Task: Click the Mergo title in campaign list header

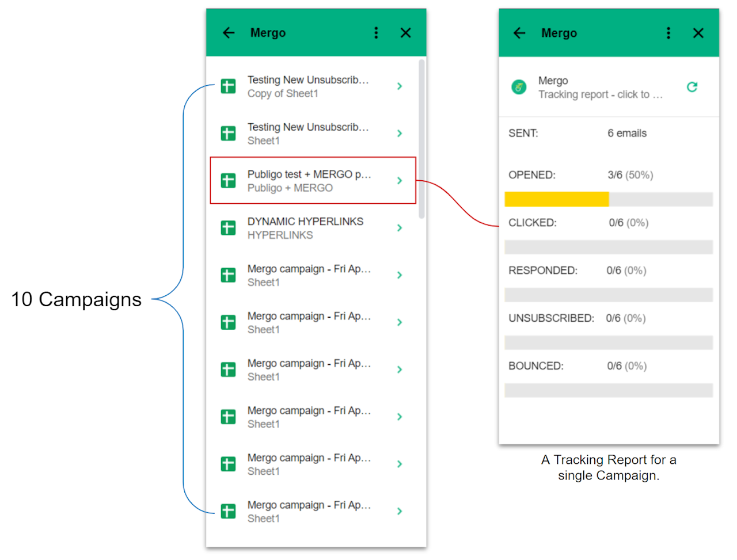Action: point(268,33)
